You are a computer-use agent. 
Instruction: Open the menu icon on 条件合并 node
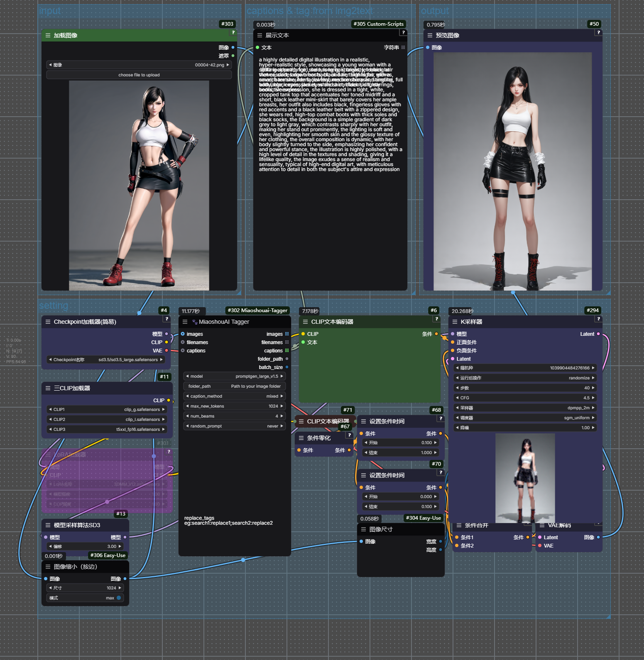click(x=459, y=526)
